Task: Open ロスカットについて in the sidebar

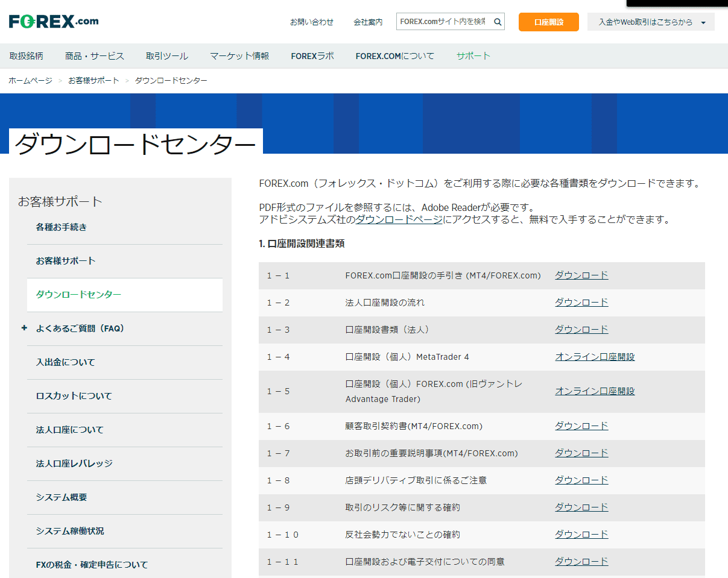Action: pyautogui.click(x=74, y=396)
